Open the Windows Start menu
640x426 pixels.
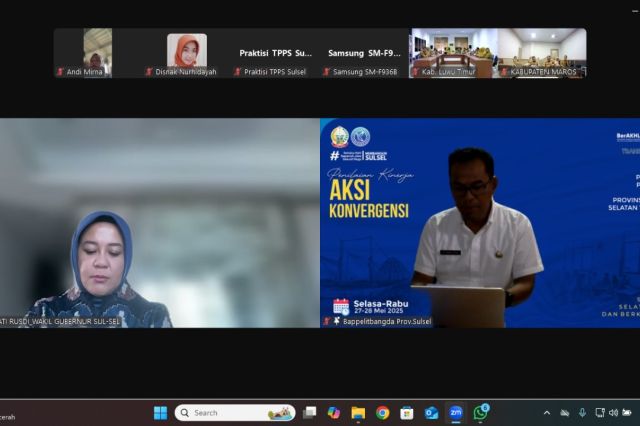[160, 413]
